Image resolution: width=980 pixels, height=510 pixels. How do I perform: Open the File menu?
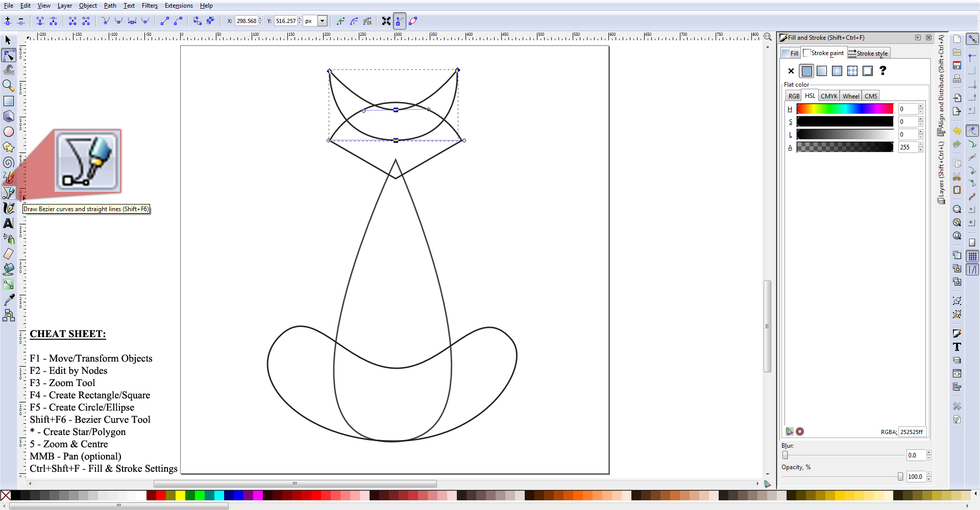9,6
